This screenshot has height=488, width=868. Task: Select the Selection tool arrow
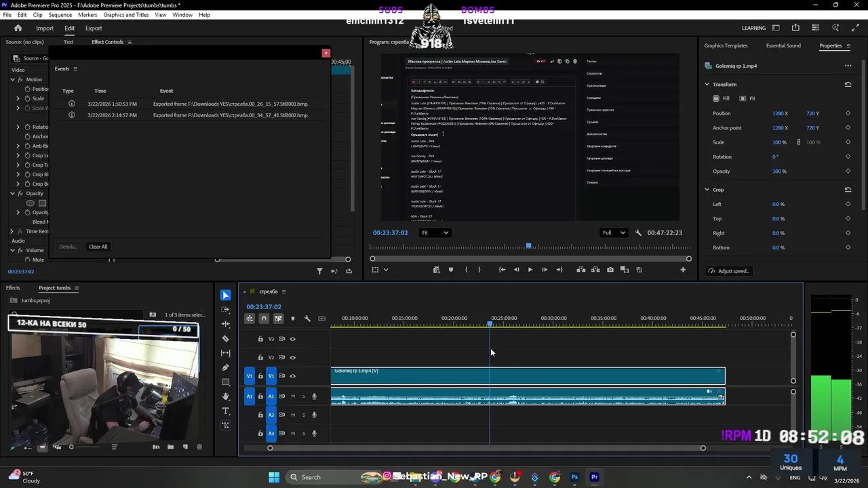coord(226,296)
